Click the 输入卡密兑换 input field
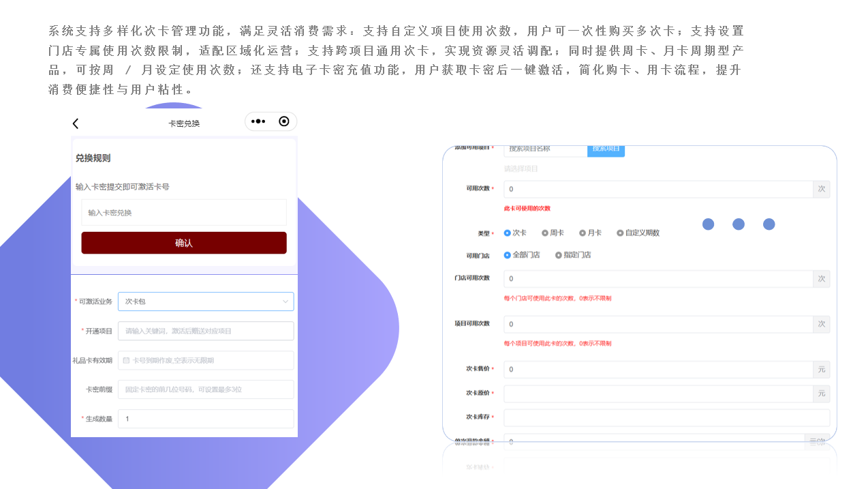 pyautogui.click(x=184, y=213)
